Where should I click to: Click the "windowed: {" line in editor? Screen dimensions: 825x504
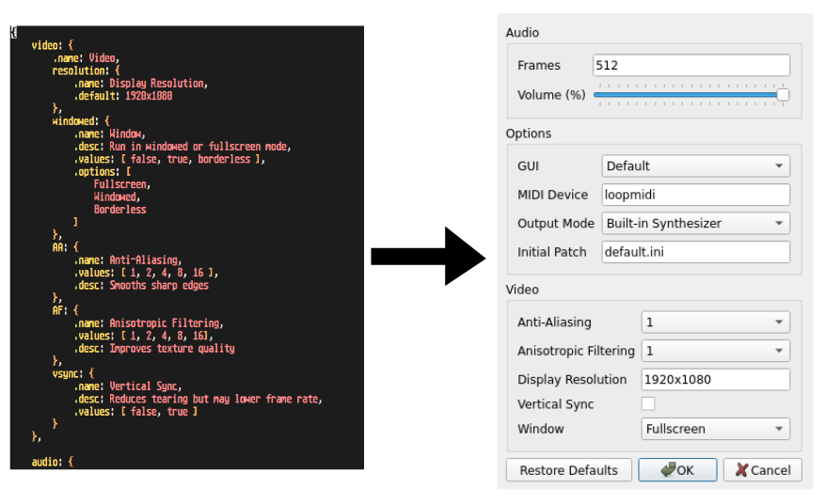click(x=81, y=121)
